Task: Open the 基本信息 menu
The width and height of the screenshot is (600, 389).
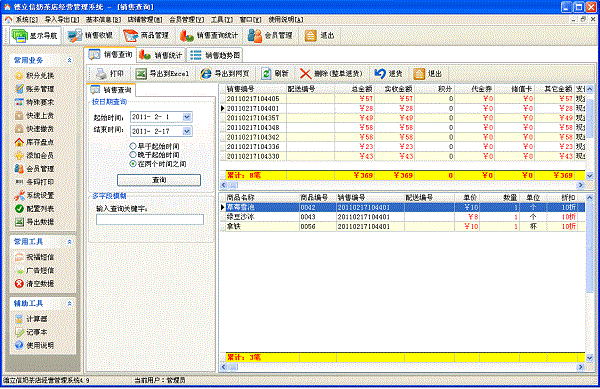Action: click(x=103, y=19)
